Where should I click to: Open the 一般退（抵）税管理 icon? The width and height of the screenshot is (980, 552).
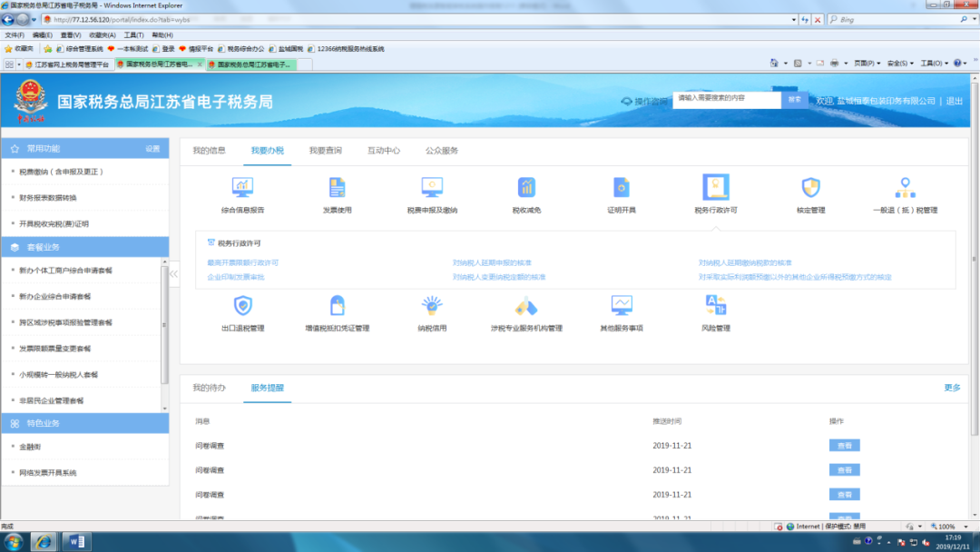tap(905, 187)
